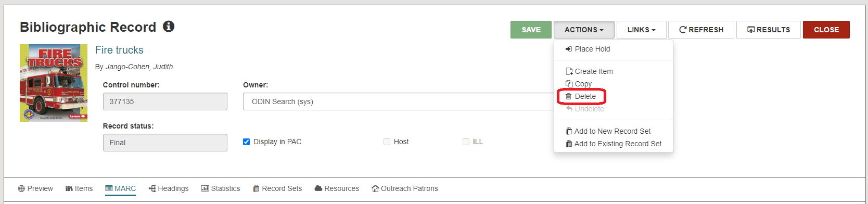Enable the Host checkbox
The width and height of the screenshot is (868, 204).
387,142
